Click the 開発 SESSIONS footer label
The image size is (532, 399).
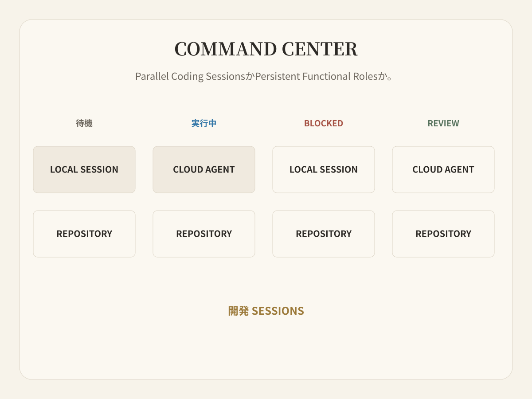click(266, 311)
